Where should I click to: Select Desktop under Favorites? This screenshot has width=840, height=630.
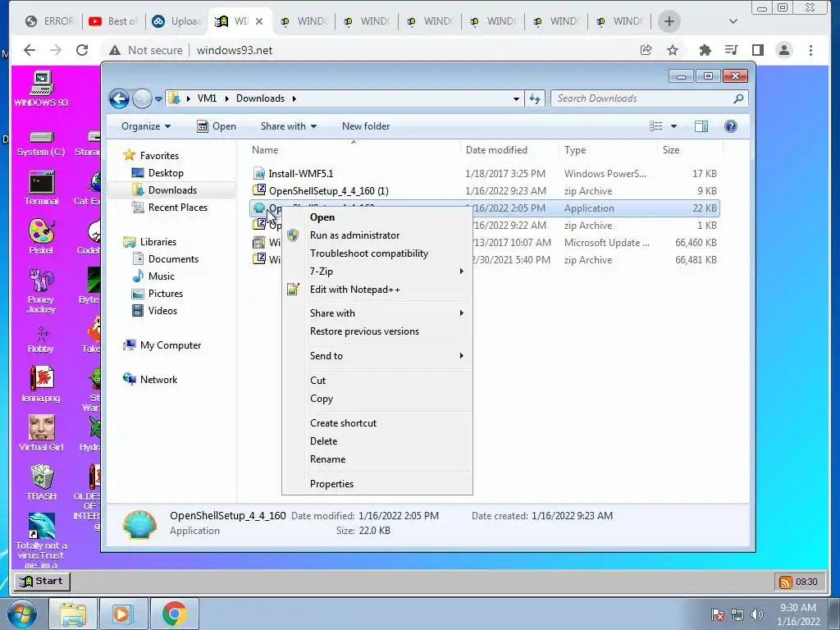(166, 173)
